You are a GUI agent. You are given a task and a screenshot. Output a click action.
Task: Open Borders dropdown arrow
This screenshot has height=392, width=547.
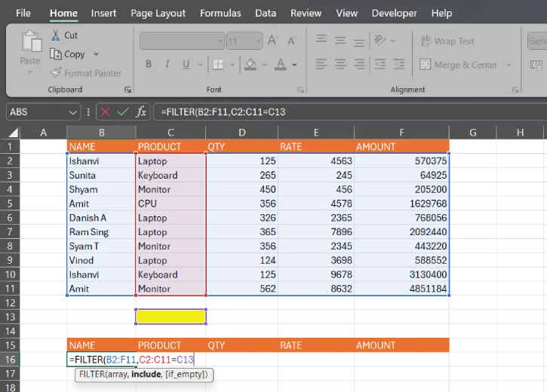pyautogui.click(x=232, y=65)
